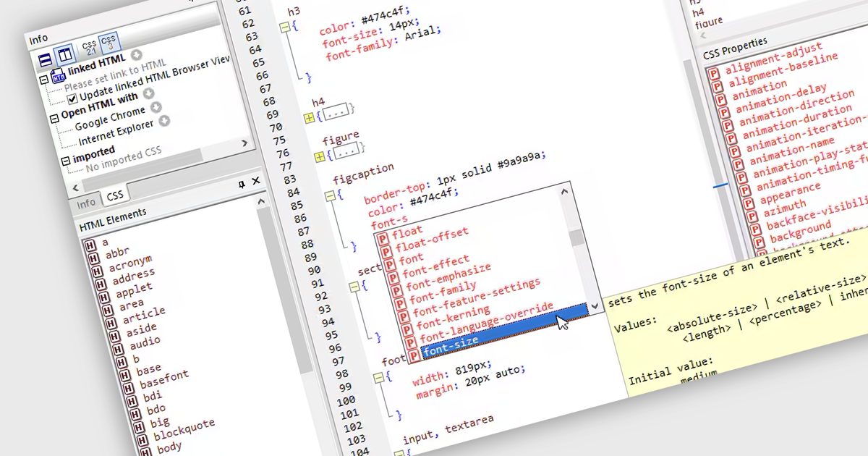Select 'aside' in HTML Elements list
This screenshot has height=456, width=868.
coord(141,330)
